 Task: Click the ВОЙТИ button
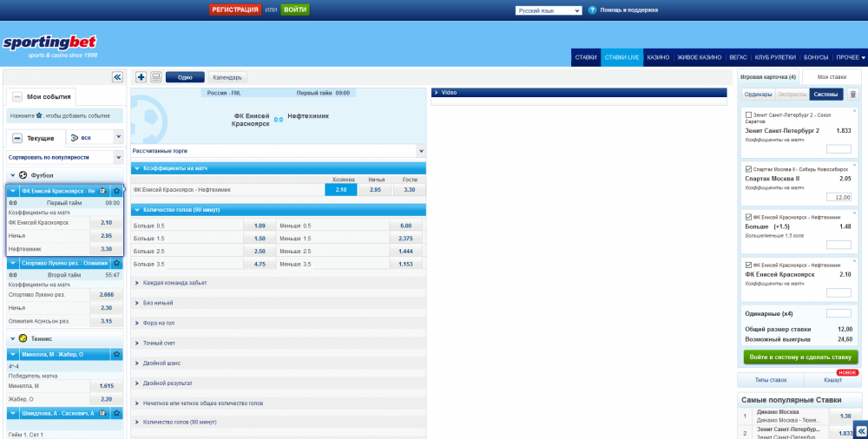pyautogui.click(x=295, y=10)
